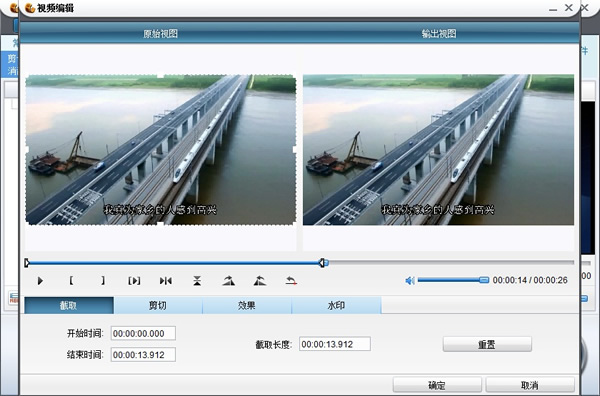600x396 pixels.
Task: Click the 开始时间 input field
Action: point(143,333)
